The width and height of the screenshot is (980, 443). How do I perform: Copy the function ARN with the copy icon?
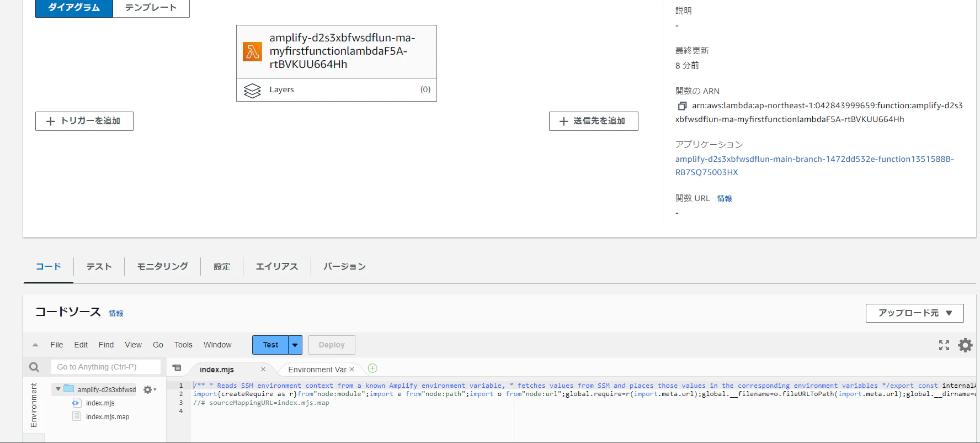(x=682, y=106)
